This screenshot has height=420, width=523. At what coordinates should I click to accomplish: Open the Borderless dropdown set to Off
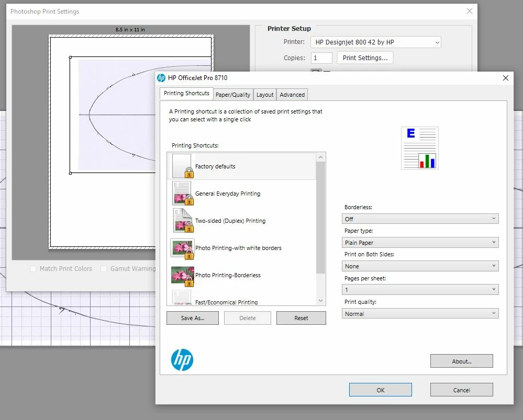420,219
